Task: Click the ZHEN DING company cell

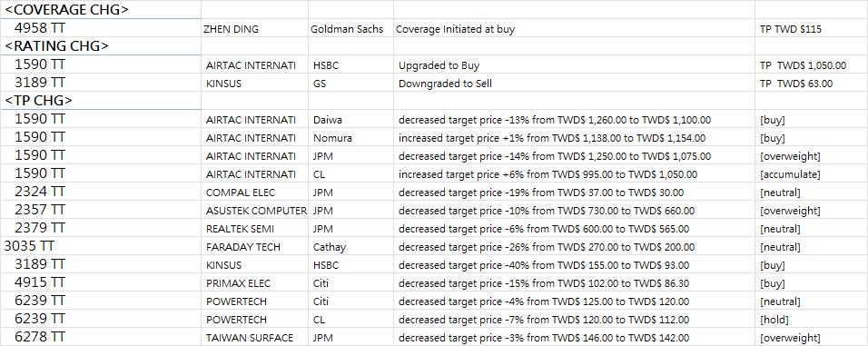Action: [x=254, y=29]
